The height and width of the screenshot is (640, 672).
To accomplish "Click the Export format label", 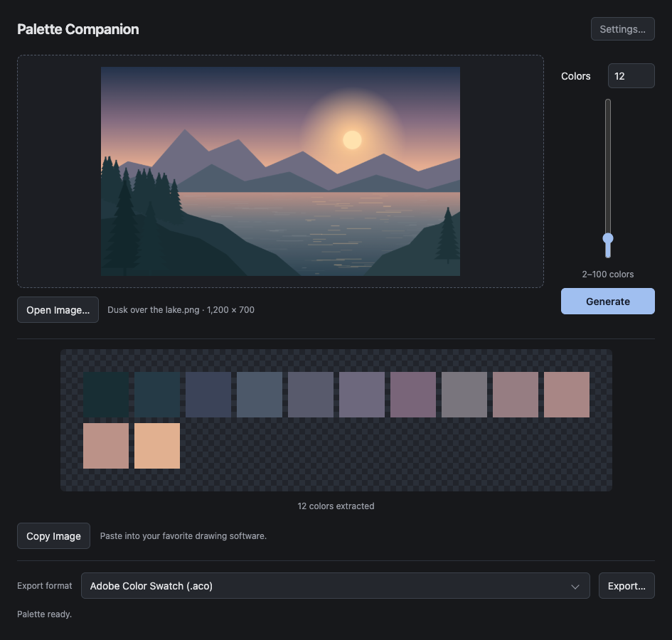I will 45,585.
